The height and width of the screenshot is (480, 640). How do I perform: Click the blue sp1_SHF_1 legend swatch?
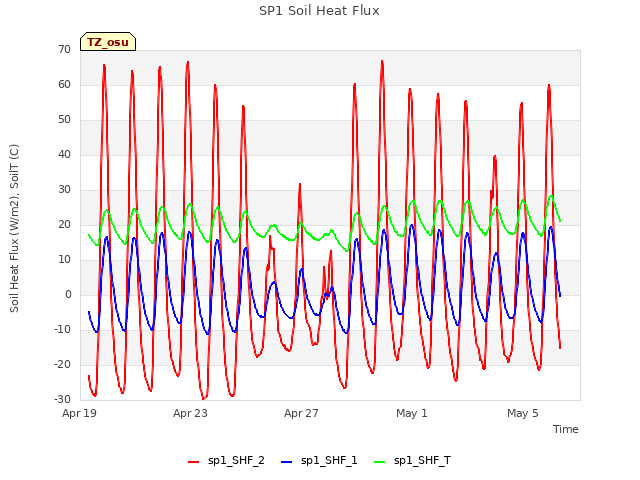tap(287, 462)
